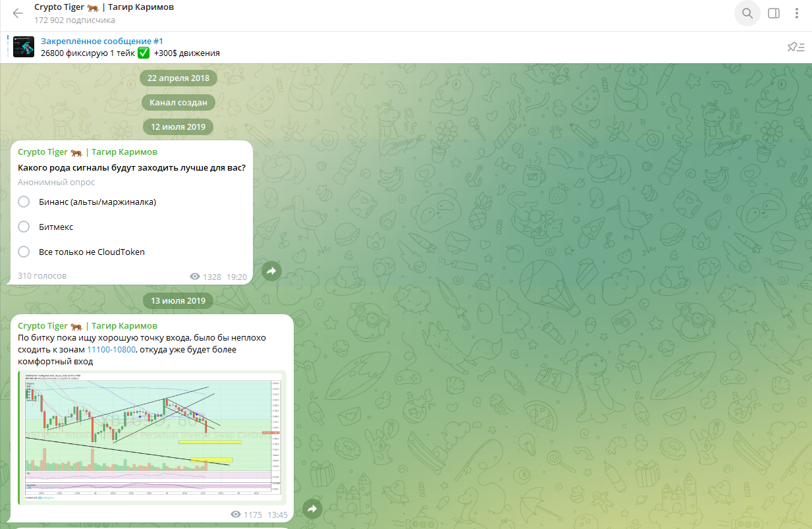The image size is (812, 529).
Task: Forward the poll message using share arrow
Action: [x=272, y=270]
